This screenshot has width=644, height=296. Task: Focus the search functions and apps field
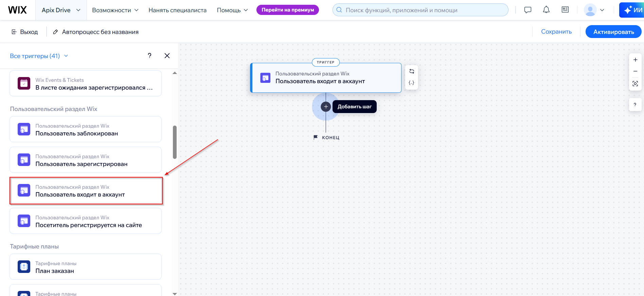[x=420, y=10]
